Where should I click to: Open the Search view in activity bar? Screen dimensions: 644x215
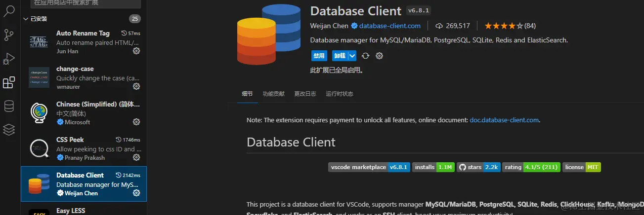coord(9,11)
